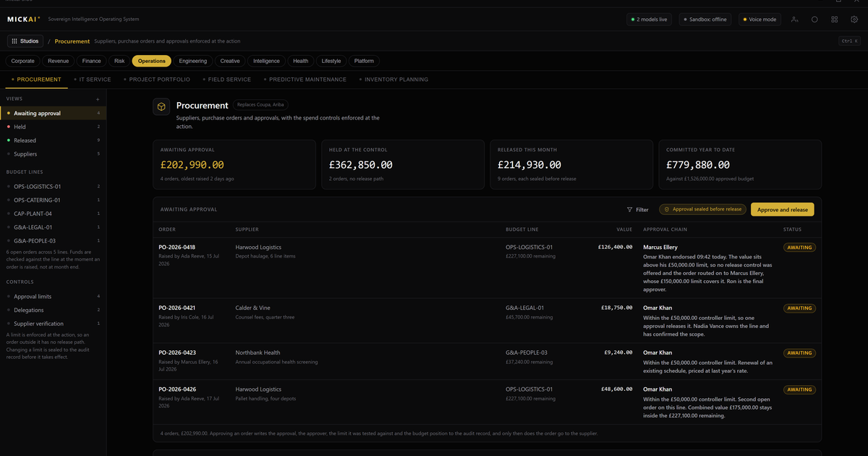Select the Creative studio tab
The image size is (868, 456).
230,61
